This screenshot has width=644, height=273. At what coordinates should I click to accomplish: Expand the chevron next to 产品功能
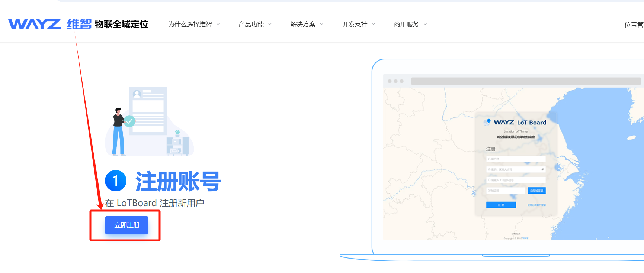tap(270, 24)
